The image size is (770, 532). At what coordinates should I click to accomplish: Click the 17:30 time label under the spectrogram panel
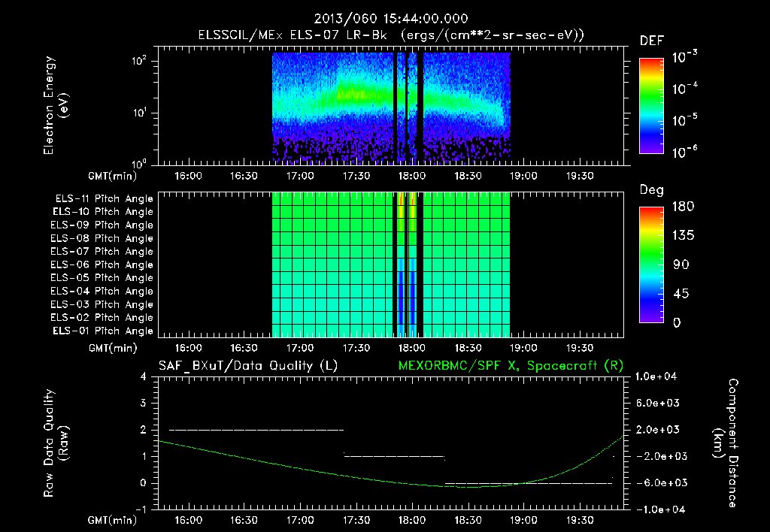(x=356, y=176)
